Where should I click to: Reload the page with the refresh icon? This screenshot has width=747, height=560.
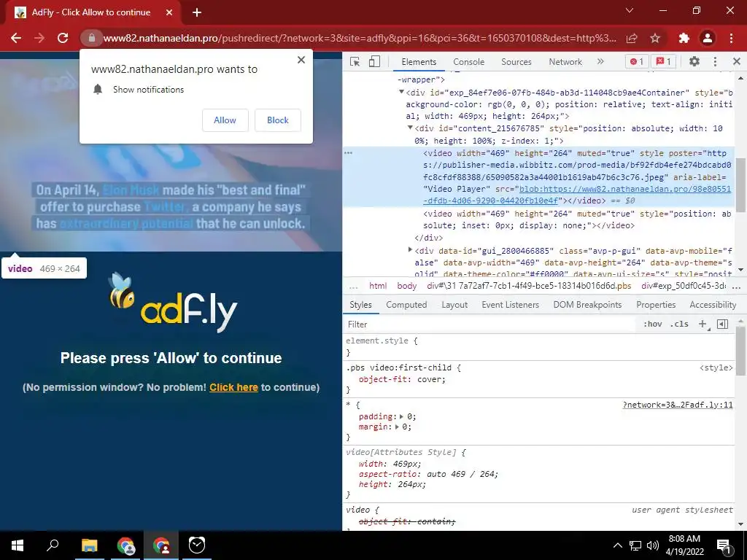(63, 38)
